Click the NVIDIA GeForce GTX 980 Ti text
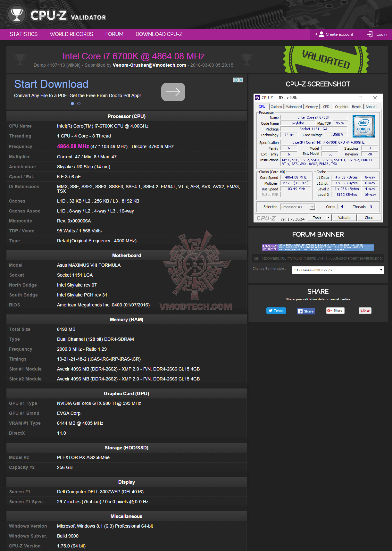Viewport: 392px width, 551px height. (99, 403)
